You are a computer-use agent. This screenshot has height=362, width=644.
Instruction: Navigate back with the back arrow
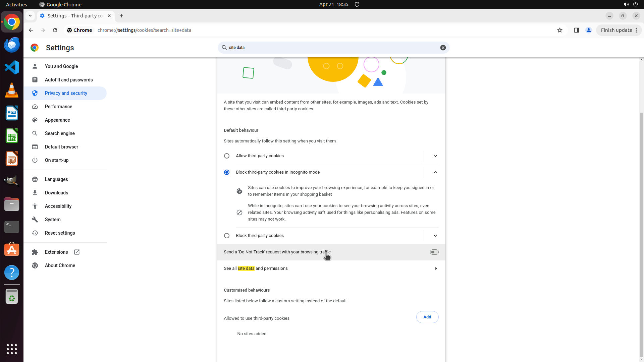[x=31, y=30]
